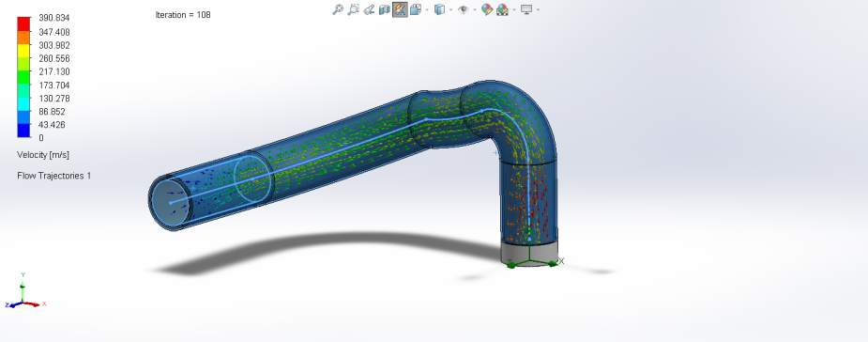Click the Zoom to Fit icon
The image size is (868, 342).
click(x=337, y=9)
